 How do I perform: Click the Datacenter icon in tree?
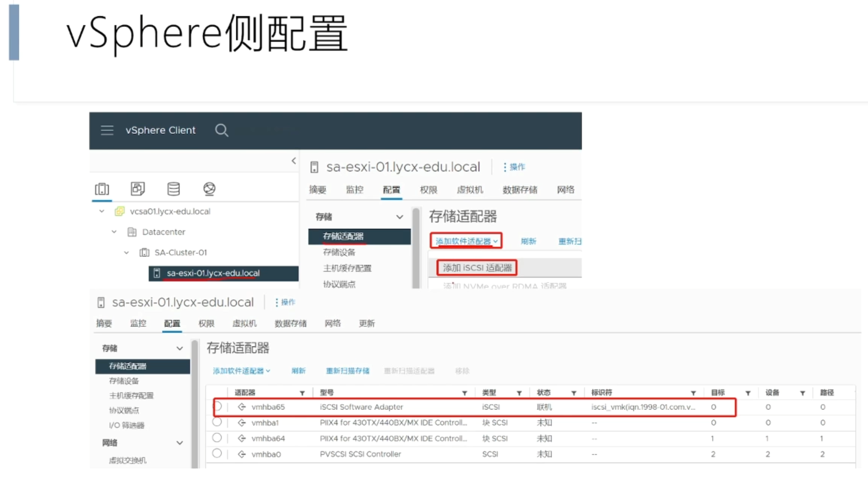pos(132,232)
